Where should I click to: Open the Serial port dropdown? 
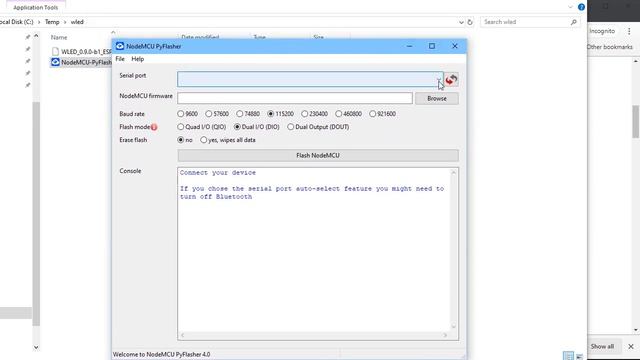439,79
